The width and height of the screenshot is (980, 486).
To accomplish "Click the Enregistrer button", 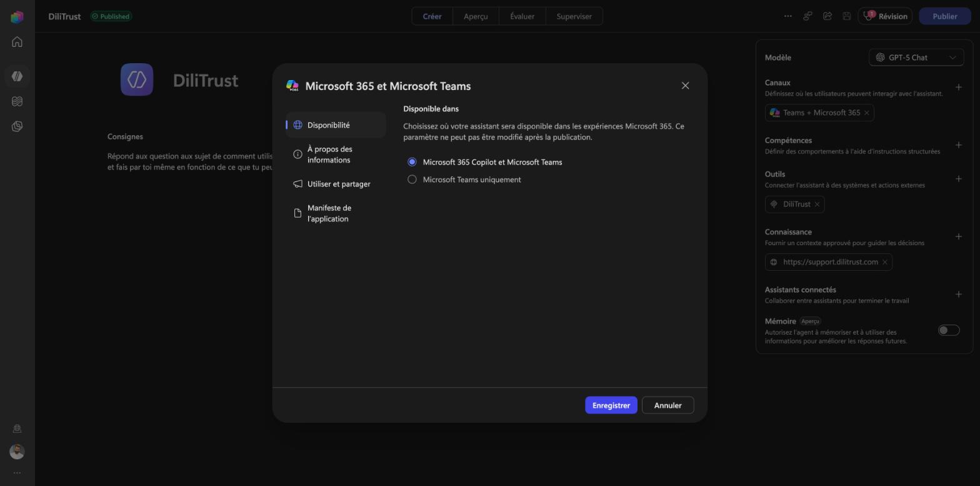I will pyautogui.click(x=611, y=405).
